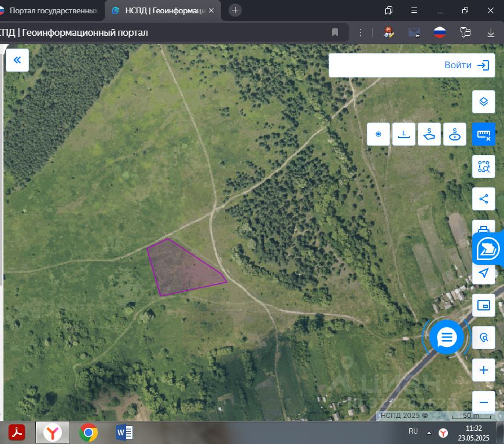
Task: Click the Войти login button
Action: 466,65
